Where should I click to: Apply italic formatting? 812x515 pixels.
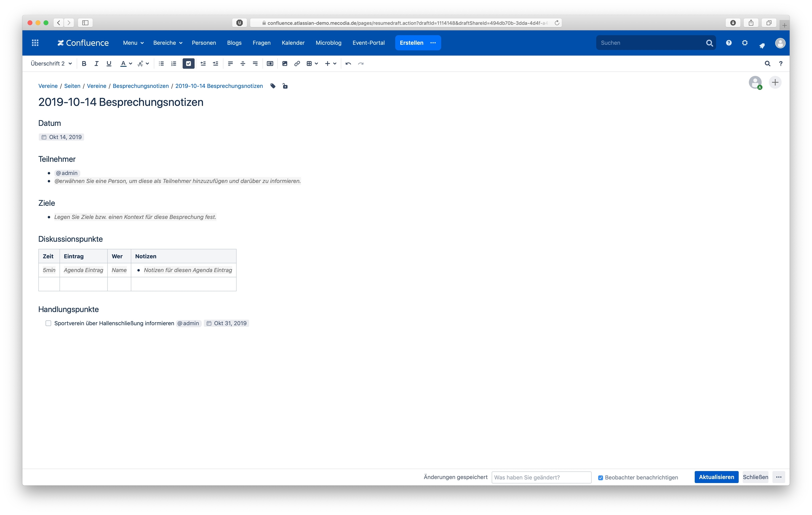pyautogui.click(x=97, y=63)
